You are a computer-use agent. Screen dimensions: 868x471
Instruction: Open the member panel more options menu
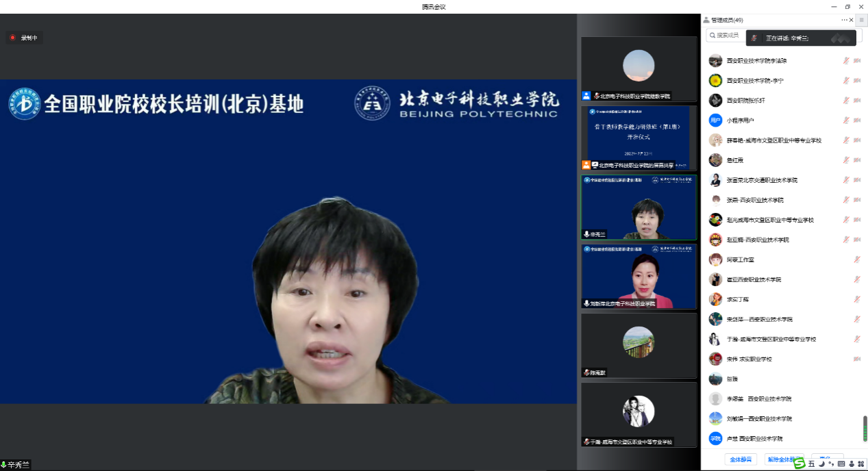click(x=844, y=20)
